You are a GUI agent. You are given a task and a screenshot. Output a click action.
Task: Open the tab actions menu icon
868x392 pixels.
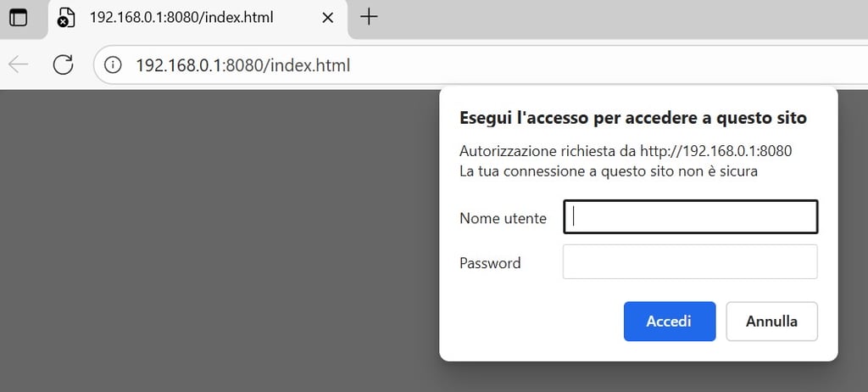click(19, 18)
